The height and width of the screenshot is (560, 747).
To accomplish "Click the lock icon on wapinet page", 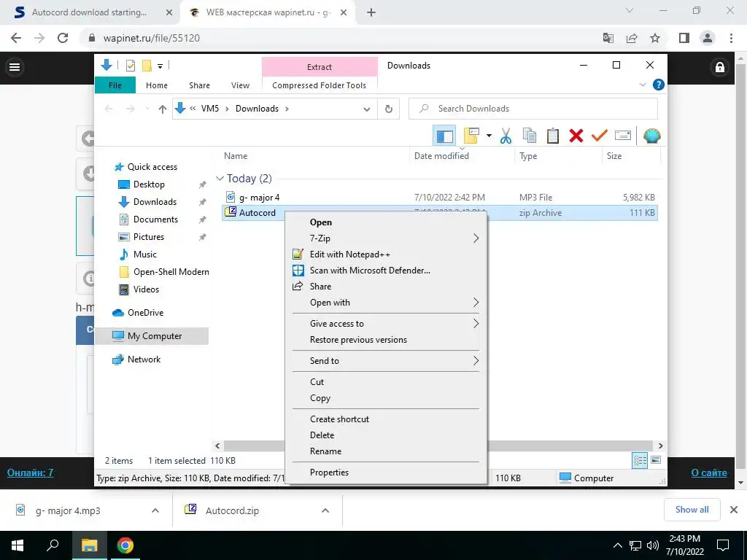I will click(719, 67).
